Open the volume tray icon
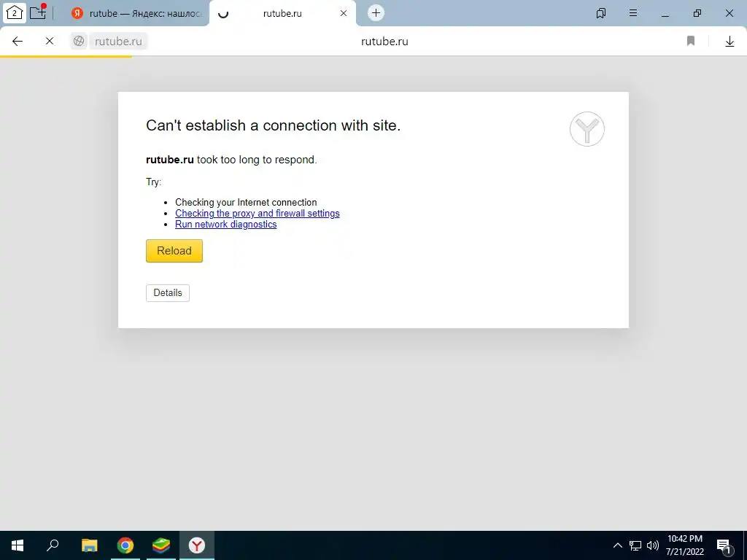 coord(653,545)
